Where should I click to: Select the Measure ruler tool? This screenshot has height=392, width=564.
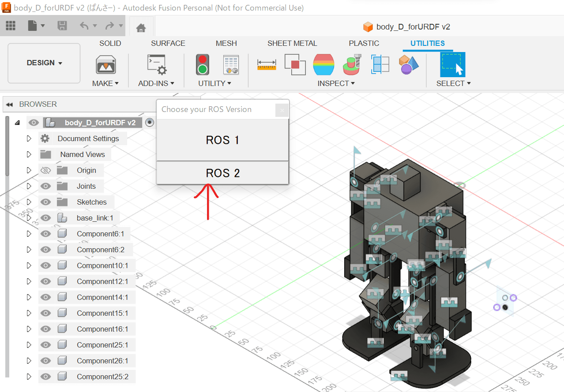[267, 65]
